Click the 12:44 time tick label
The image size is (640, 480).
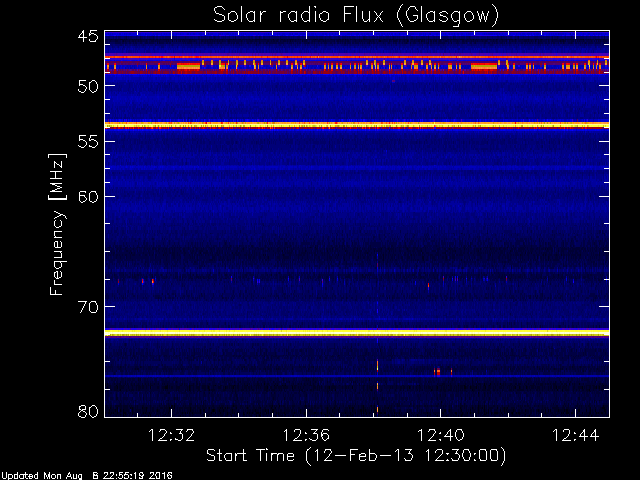[x=576, y=435]
